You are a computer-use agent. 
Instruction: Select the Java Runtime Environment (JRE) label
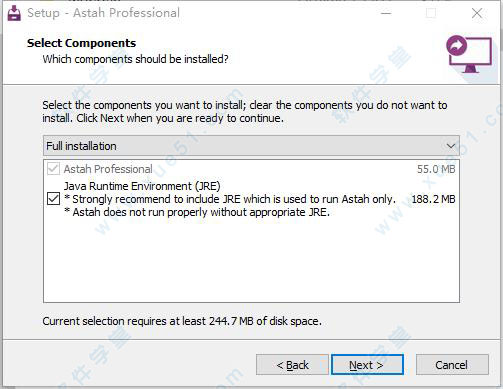(x=142, y=186)
